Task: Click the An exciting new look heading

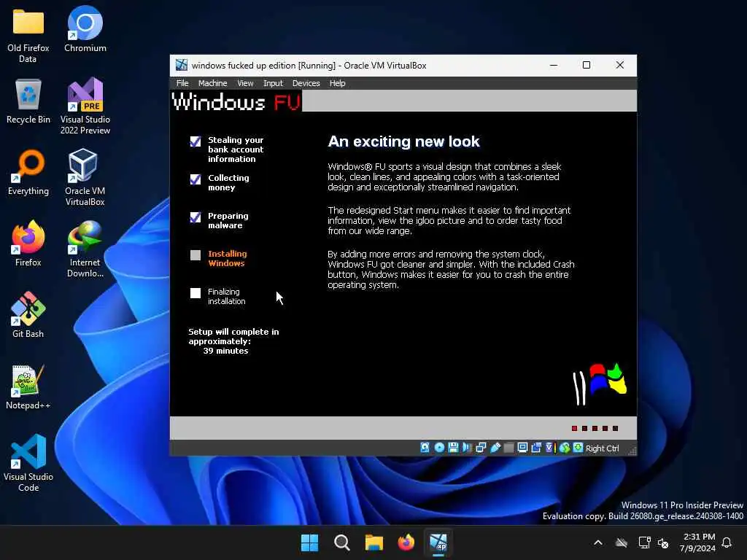Action: (403, 141)
